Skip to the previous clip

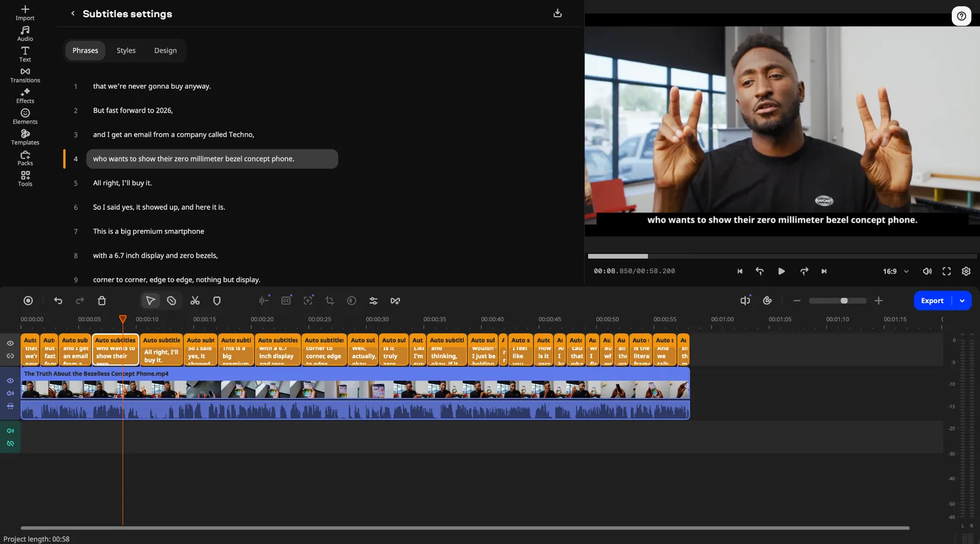click(740, 271)
